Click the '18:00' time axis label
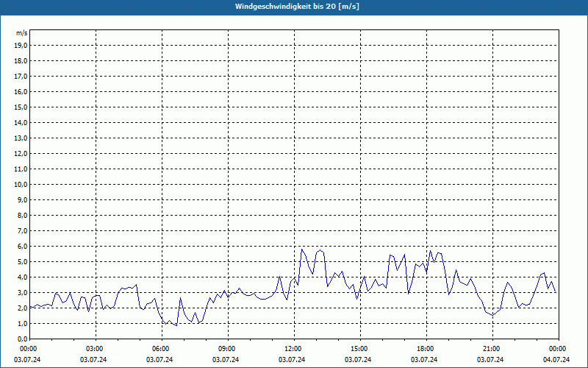Image resolution: width=588 pixels, height=368 pixels. click(x=425, y=349)
